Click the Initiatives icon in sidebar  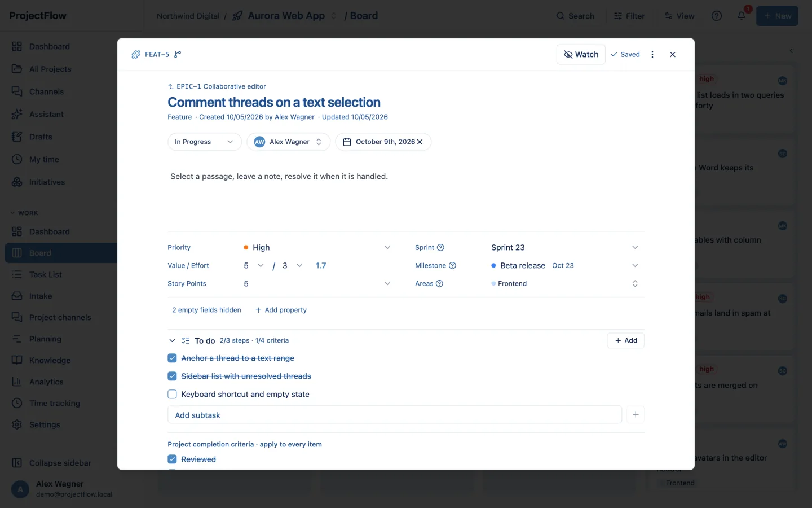pyautogui.click(x=17, y=182)
